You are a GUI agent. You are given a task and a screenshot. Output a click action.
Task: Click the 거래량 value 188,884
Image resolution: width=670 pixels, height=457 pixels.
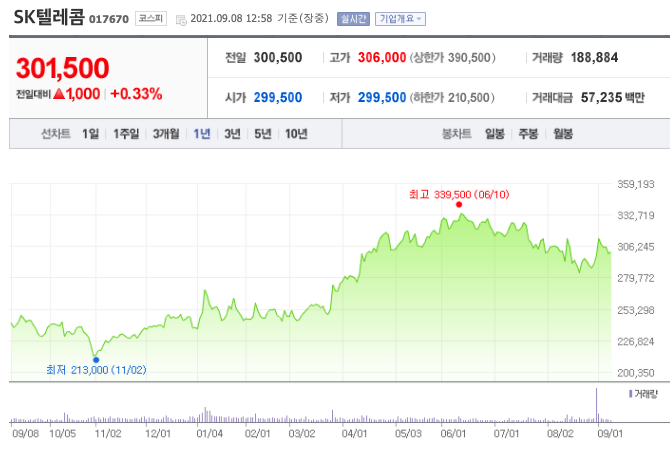tap(594, 58)
